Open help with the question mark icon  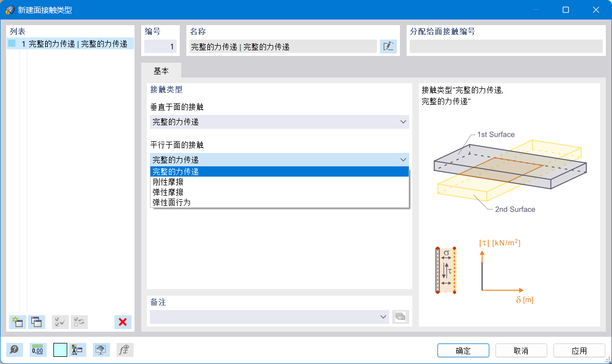14,350
